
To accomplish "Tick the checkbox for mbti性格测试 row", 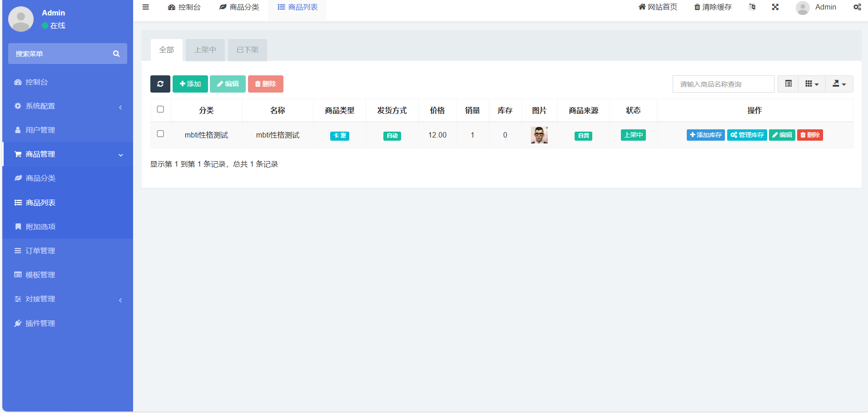I will pyautogui.click(x=160, y=134).
